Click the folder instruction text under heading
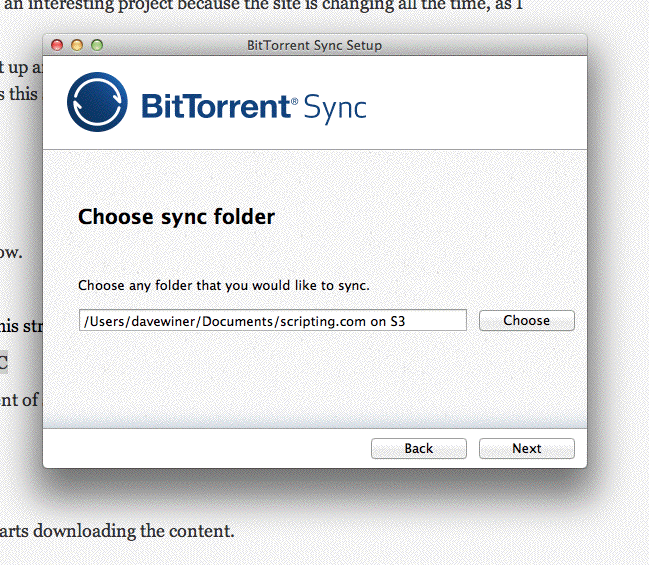 point(224,286)
